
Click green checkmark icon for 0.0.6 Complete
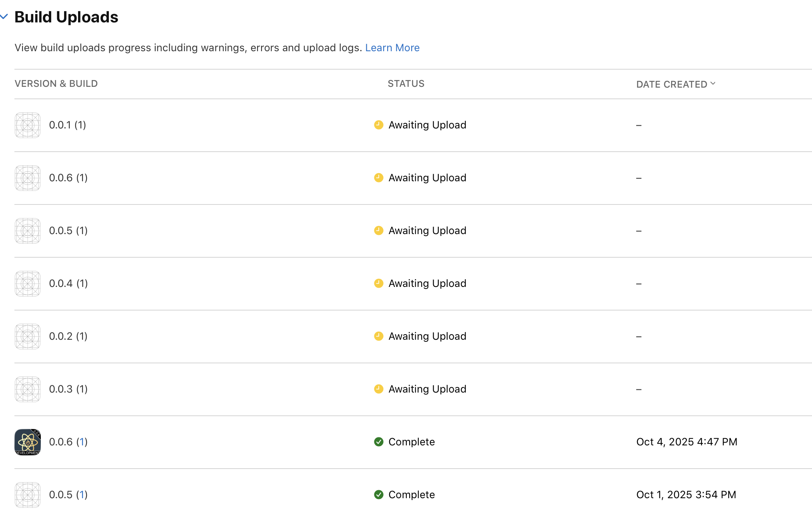coord(378,442)
